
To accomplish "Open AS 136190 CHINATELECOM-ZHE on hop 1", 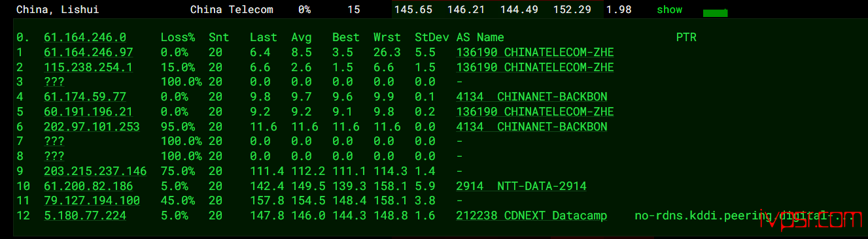I will pos(535,52).
